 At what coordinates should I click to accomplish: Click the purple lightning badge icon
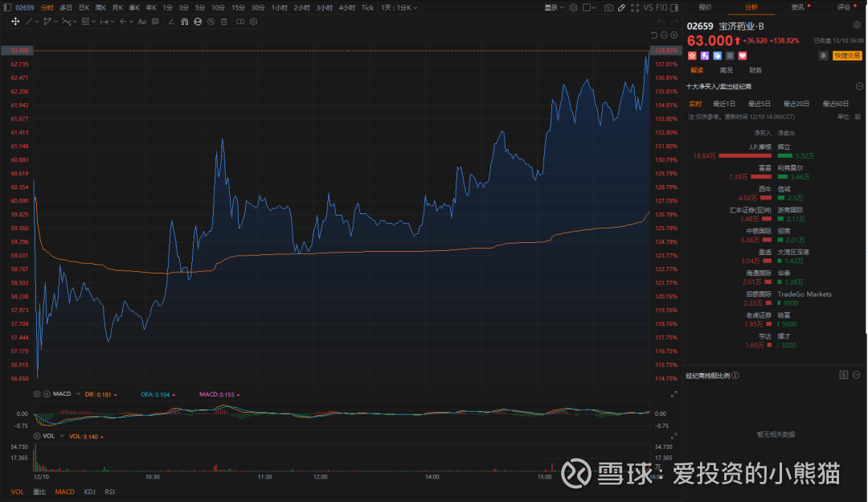click(x=705, y=56)
